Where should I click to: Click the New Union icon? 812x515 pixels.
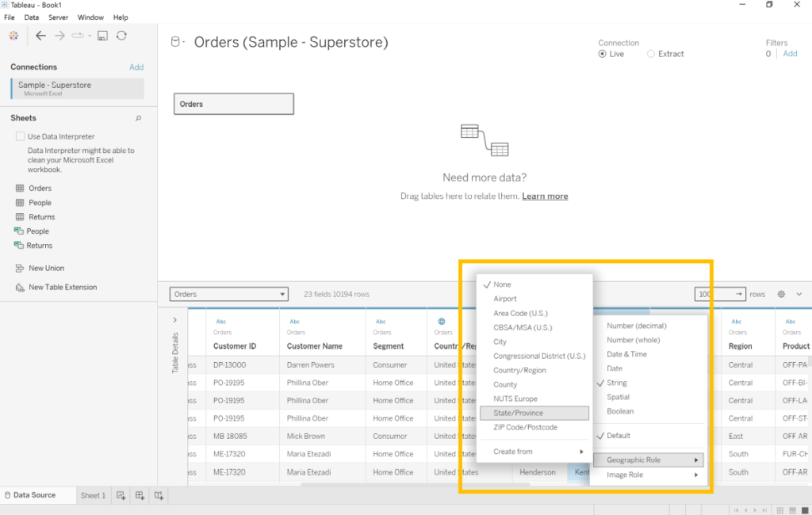click(20, 268)
